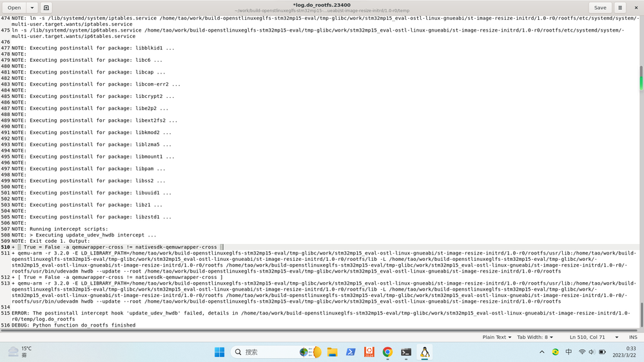This screenshot has height=362, width=644.
Task: Open the Plain Text language dropdown
Action: [x=496, y=337]
